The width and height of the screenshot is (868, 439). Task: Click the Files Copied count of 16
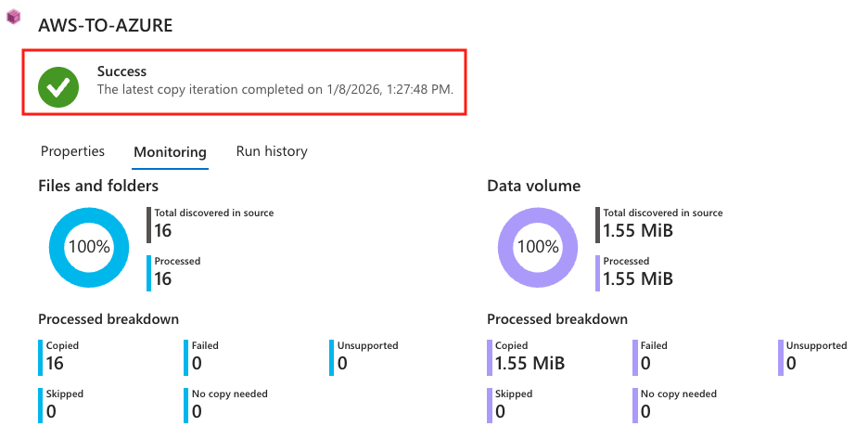55,363
